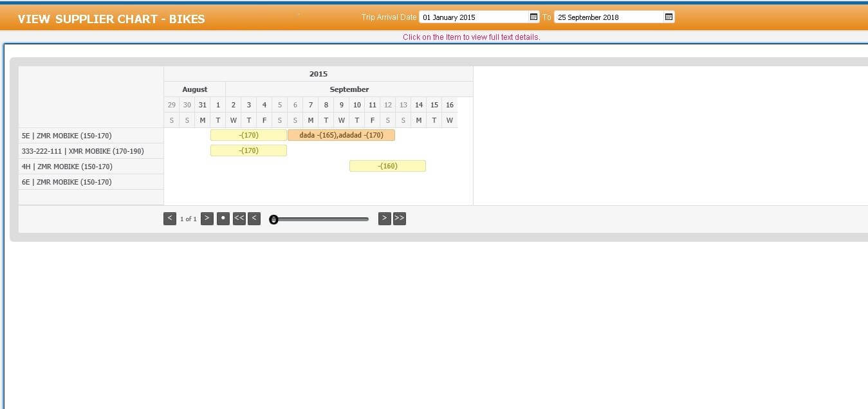Step timeline forward with arrow right of slider
Image resolution: width=868 pixels, height=409 pixels.
tap(384, 219)
